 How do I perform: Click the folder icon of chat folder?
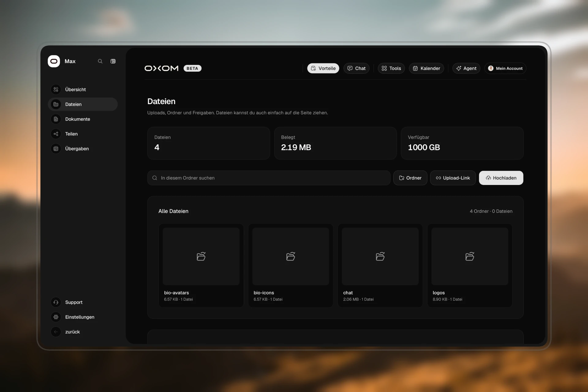(x=380, y=256)
